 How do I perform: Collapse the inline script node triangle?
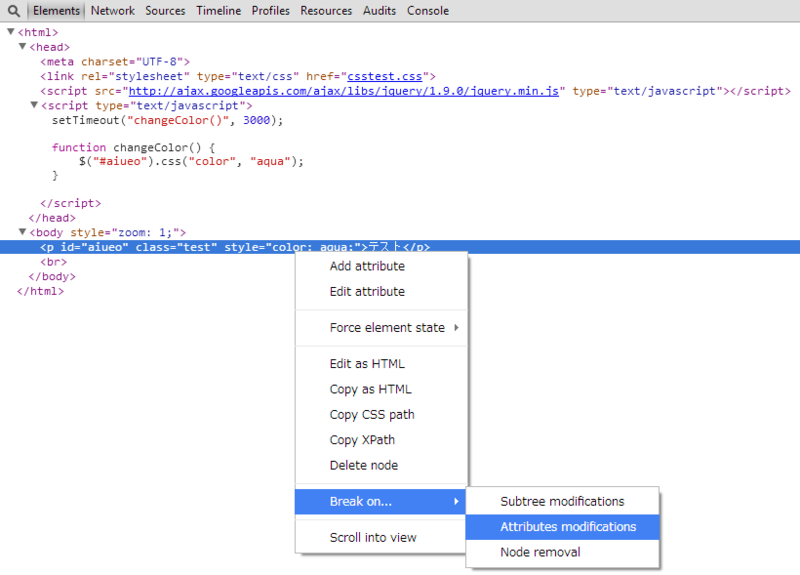[x=34, y=105]
